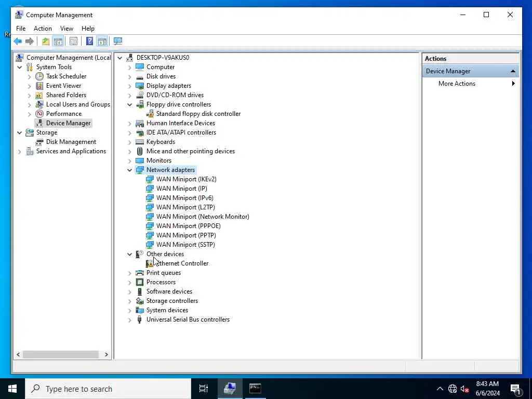This screenshot has height=399, width=532.
Task: Expand the Event Viewer node
Action: (x=30, y=86)
